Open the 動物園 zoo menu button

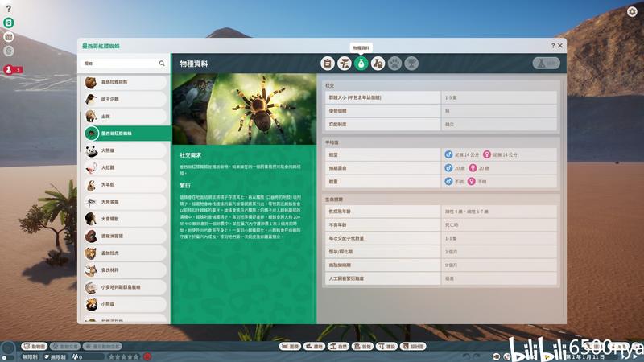coord(35,347)
